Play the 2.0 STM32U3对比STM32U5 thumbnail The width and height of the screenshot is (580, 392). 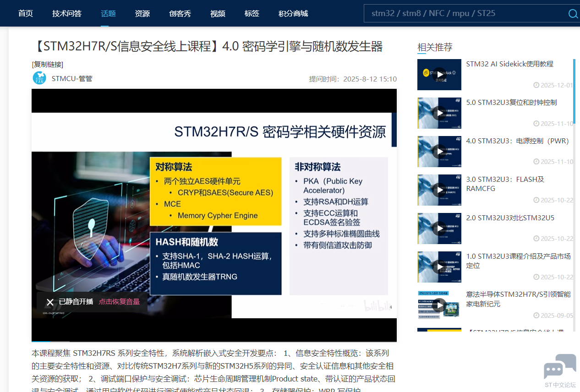click(439, 229)
